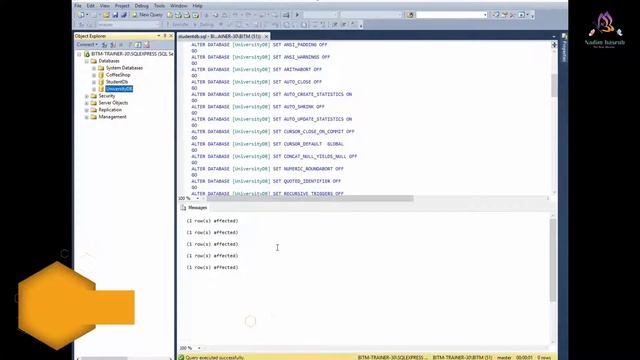The height and width of the screenshot is (360, 640).
Task: Click the Filter icon in Object Explorer toolbar
Action: [x=130, y=45]
